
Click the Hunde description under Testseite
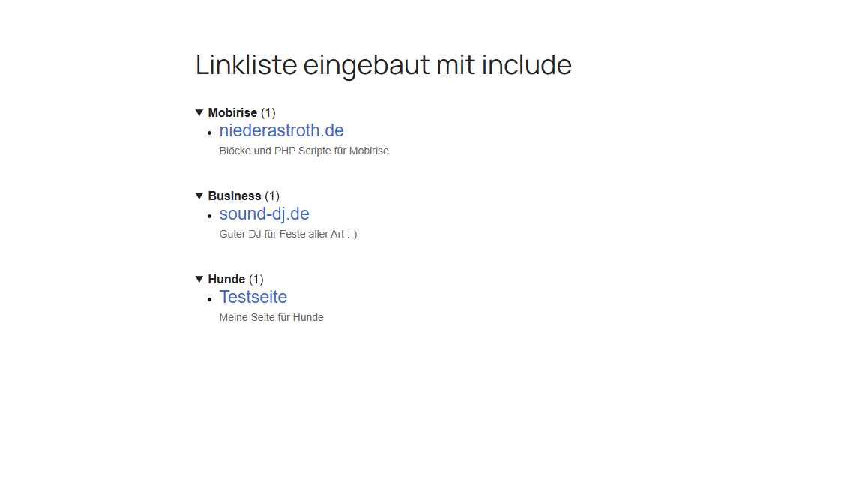click(271, 317)
